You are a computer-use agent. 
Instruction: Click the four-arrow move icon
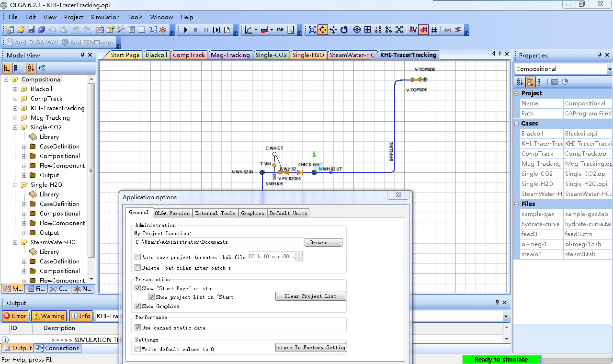coord(333,30)
